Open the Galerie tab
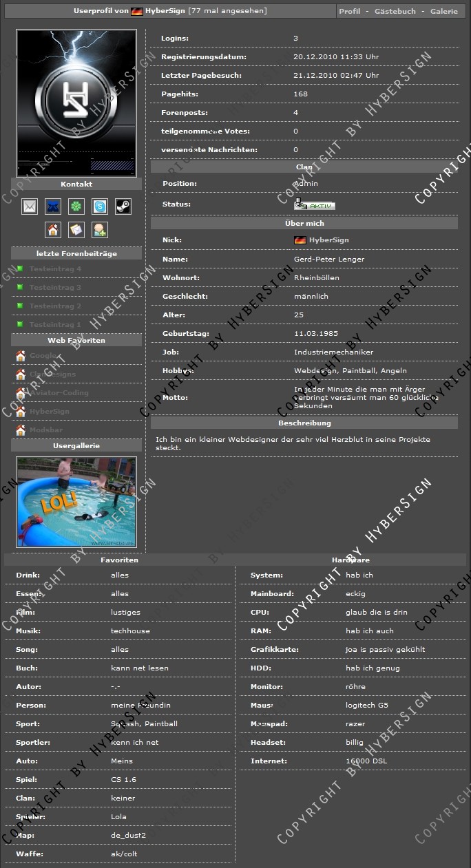This screenshot has width=471, height=868. (x=443, y=12)
